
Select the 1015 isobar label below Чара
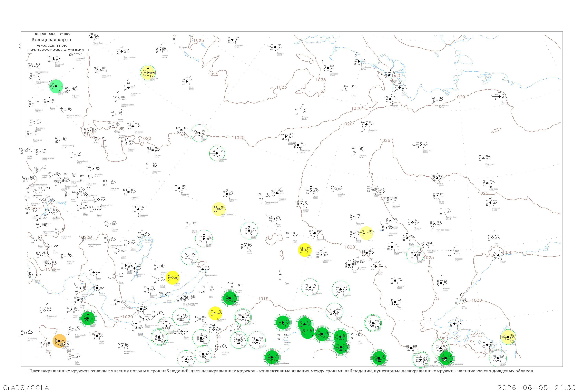[x=263, y=299]
